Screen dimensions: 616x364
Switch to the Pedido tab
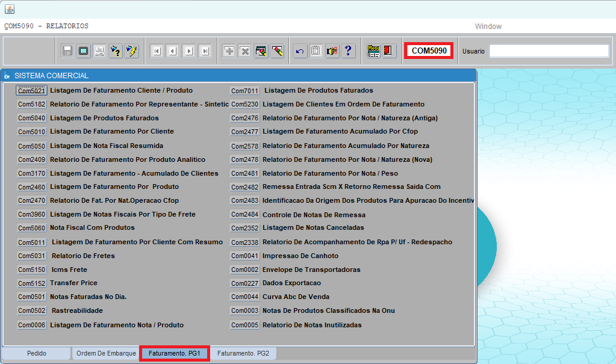[x=37, y=354]
